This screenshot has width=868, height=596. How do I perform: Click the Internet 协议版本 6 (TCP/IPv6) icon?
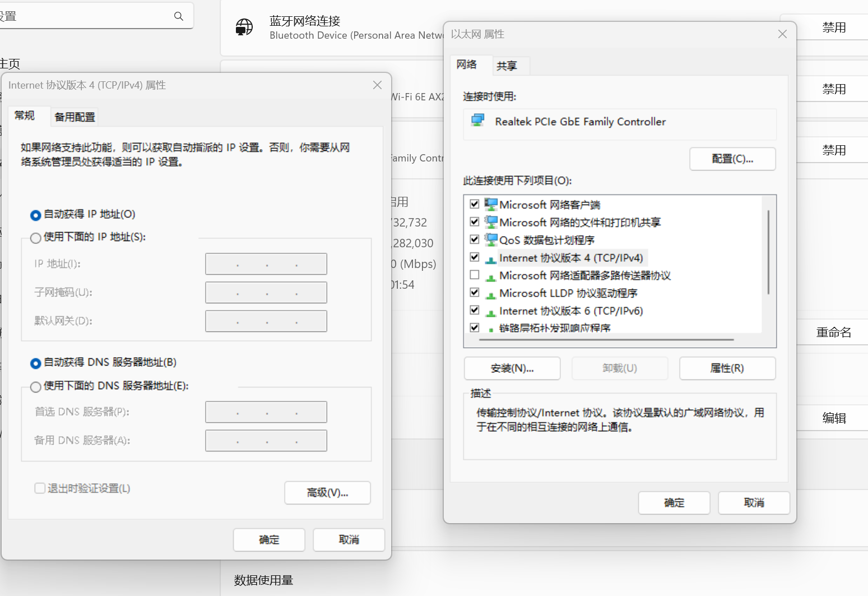pos(491,310)
